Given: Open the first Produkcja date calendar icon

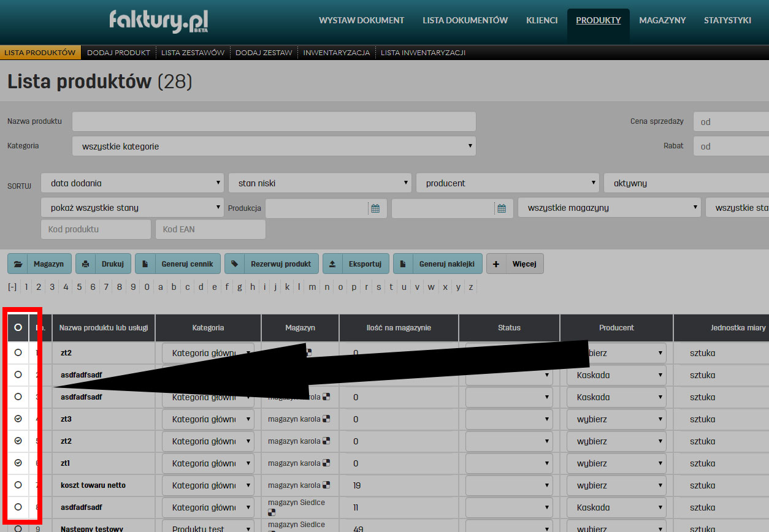Looking at the screenshot, I should click(x=375, y=208).
